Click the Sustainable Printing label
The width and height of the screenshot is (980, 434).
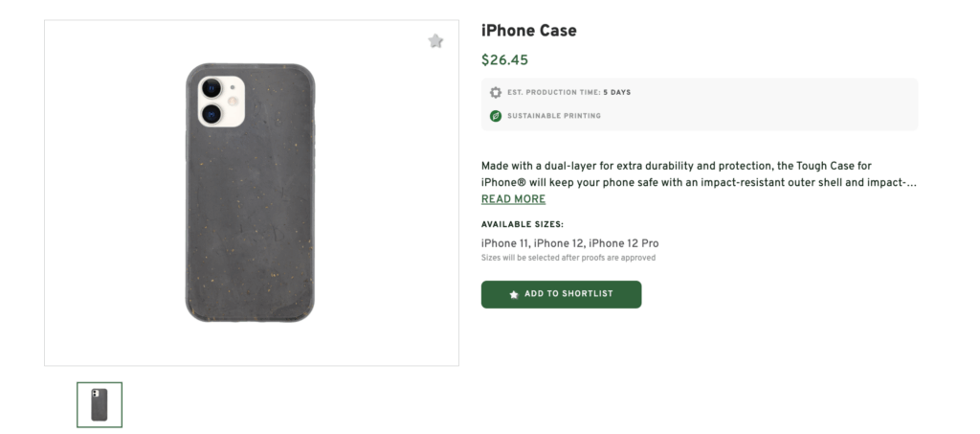point(554,116)
